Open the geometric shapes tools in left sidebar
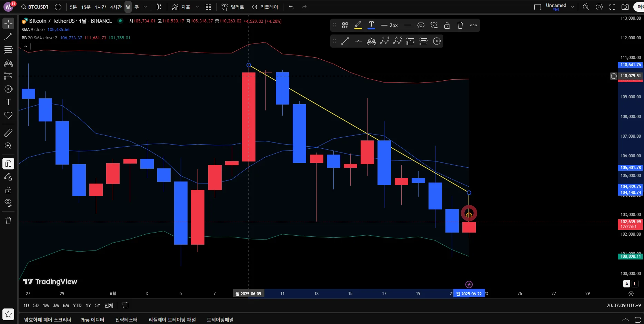The height and width of the screenshot is (324, 644). [8, 89]
